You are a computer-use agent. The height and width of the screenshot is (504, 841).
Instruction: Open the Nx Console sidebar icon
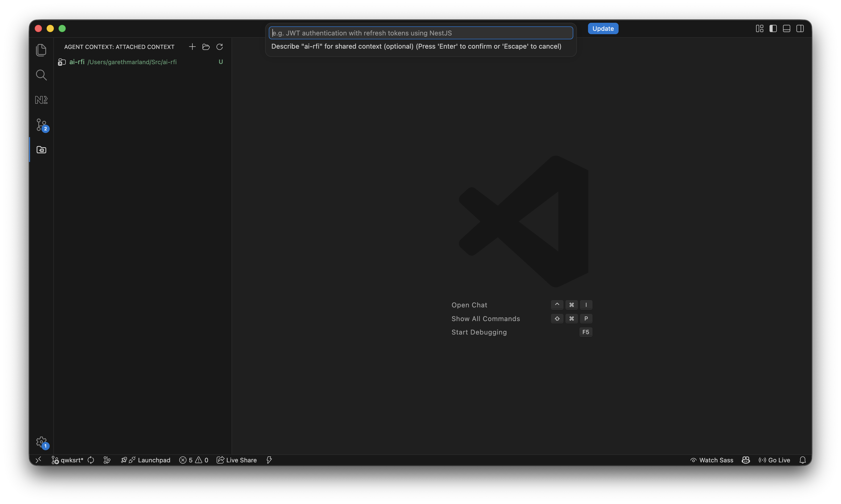pos(41,100)
